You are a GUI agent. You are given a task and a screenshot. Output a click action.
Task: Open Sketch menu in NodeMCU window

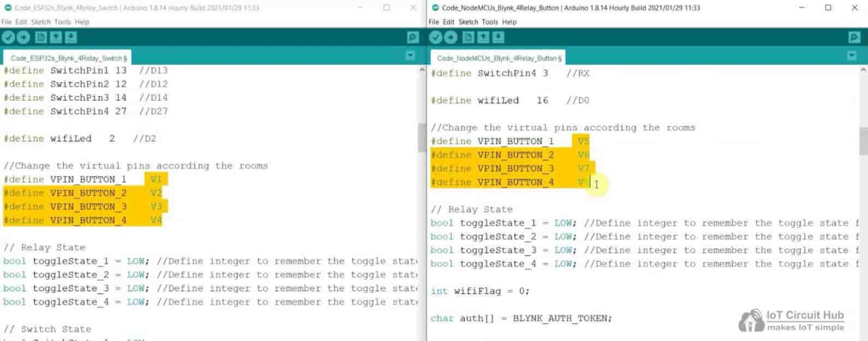(x=468, y=22)
